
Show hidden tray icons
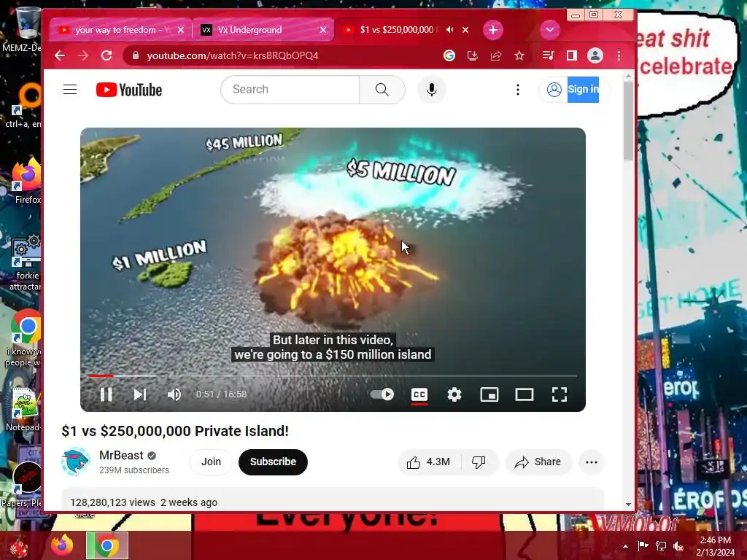[x=625, y=546]
